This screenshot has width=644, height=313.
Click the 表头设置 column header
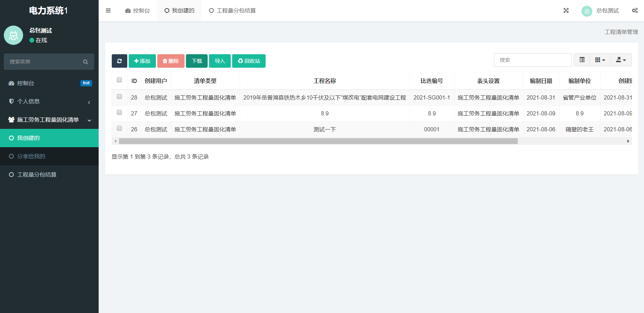[x=488, y=81]
